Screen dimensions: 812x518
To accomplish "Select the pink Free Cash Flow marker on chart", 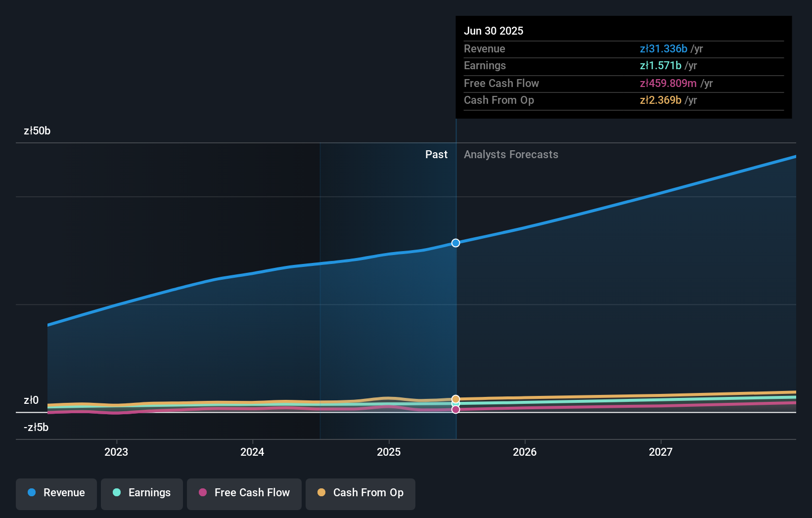I will click(x=455, y=409).
